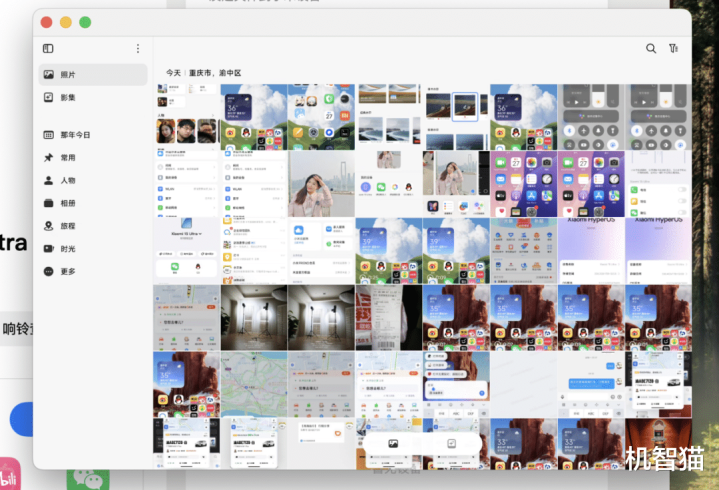
Task: Click the 相册 folder icon
Action: pyautogui.click(x=48, y=203)
